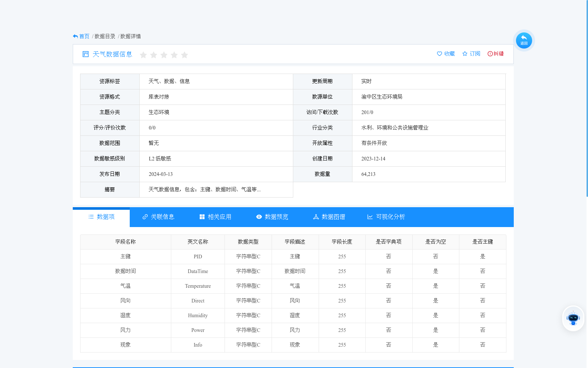Show the 可视化分析 tab

386,217
